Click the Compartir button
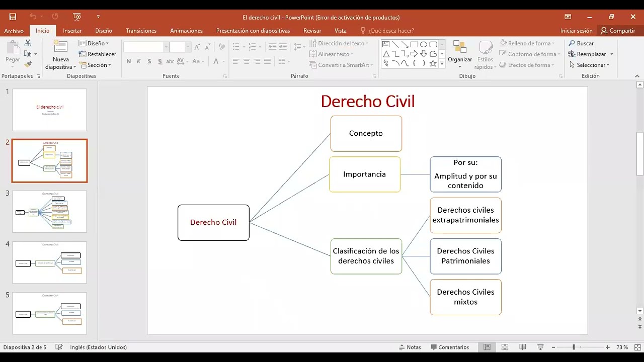This screenshot has width=644, height=362. tap(618, 31)
